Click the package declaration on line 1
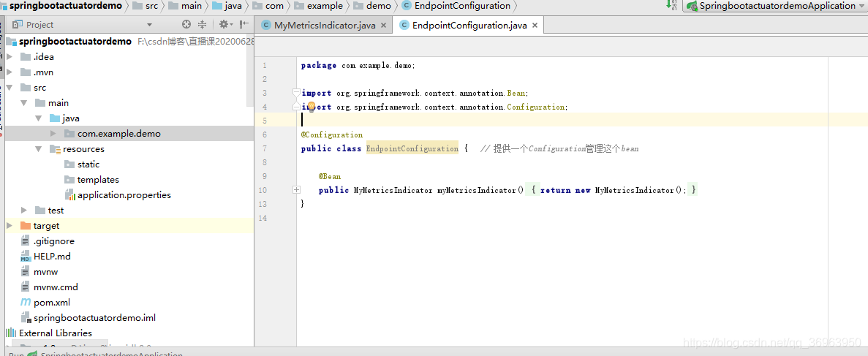The width and height of the screenshot is (868, 356). click(x=358, y=65)
